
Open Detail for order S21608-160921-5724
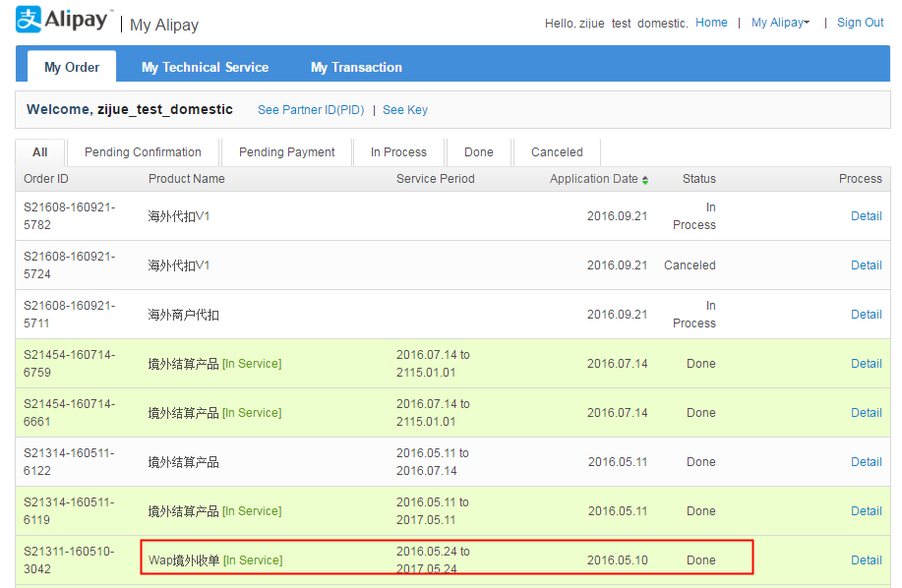[x=867, y=265]
